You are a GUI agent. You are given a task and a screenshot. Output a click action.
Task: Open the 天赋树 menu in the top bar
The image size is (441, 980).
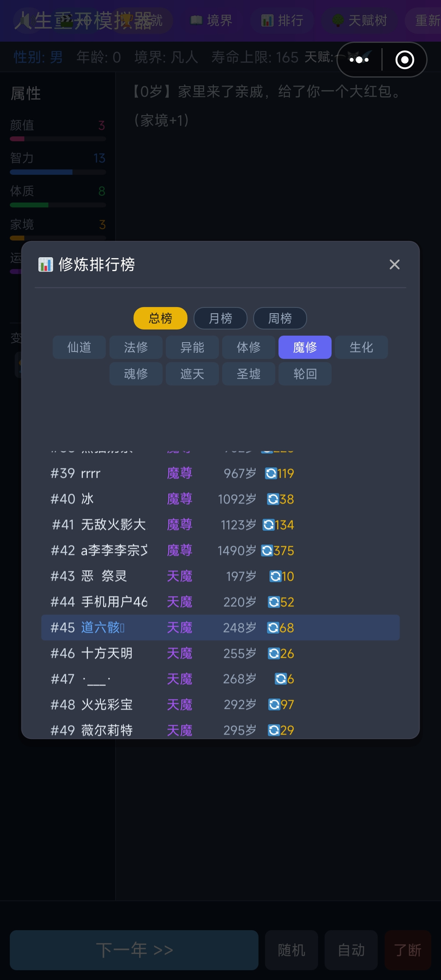tap(359, 20)
